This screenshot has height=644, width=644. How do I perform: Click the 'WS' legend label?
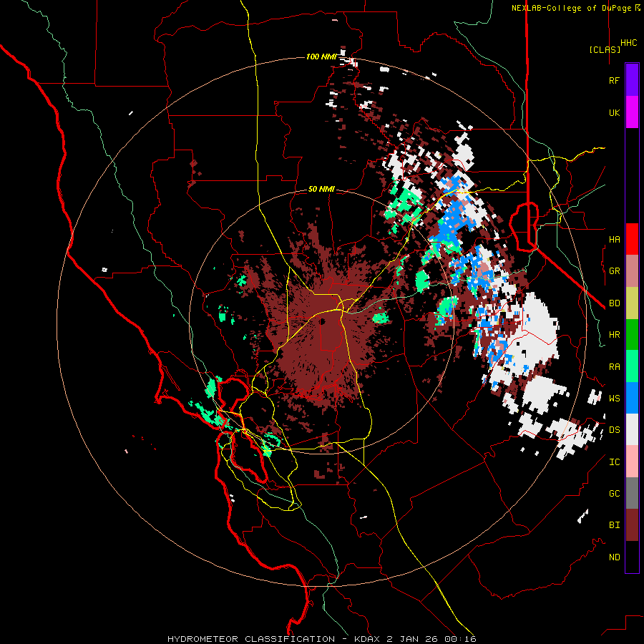[614, 399]
